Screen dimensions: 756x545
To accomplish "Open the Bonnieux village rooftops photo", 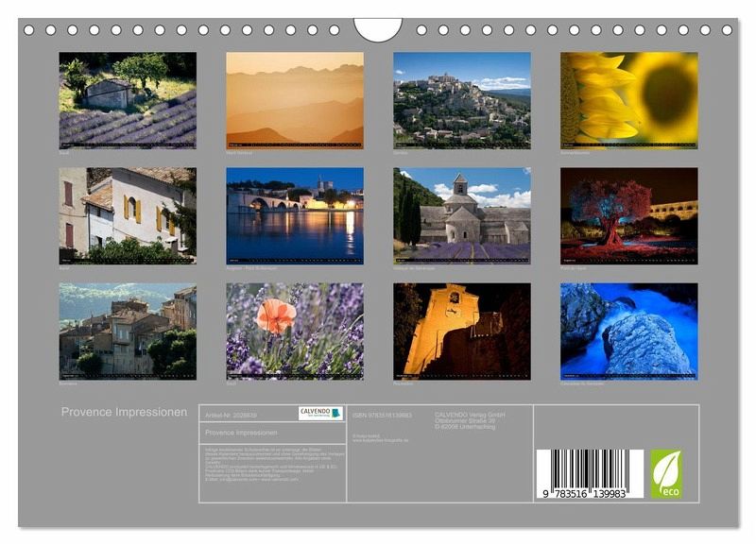I will click(x=128, y=331).
